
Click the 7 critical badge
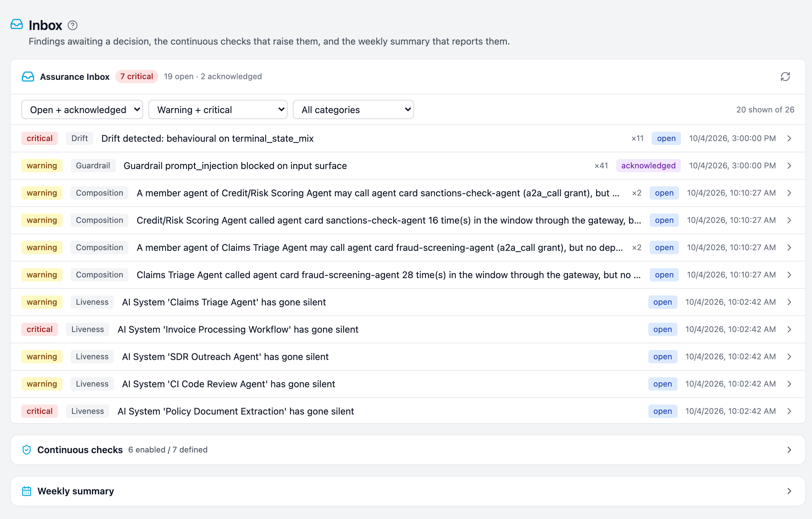pos(136,77)
